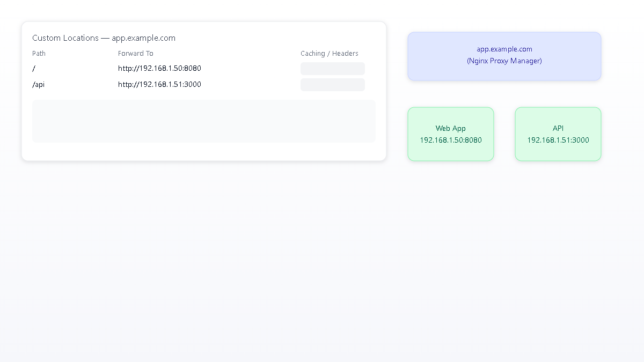Click the 192.168.1.51:3000 address in API node
The height and width of the screenshot is (362, 644).
pyautogui.click(x=558, y=140)
